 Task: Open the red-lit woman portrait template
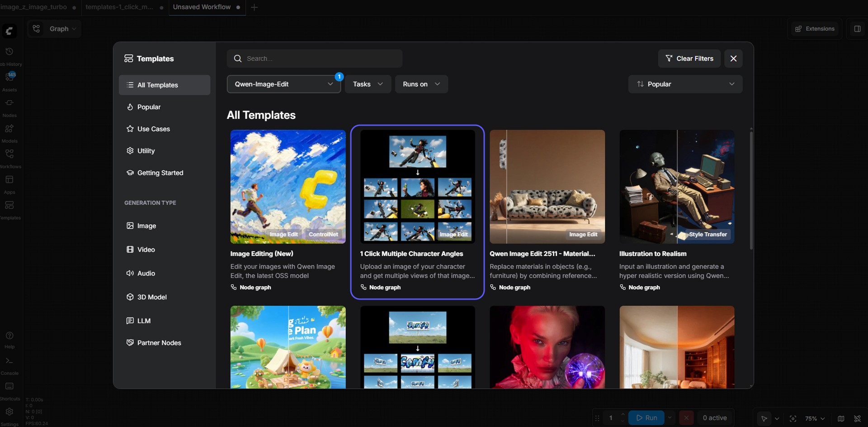pos(547,347)
